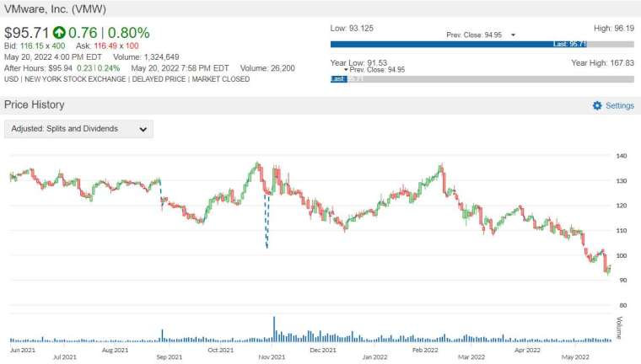Click the May 2022 axis label
The image size is (641, 364).
pyautogui.click(x=575, y=357)
